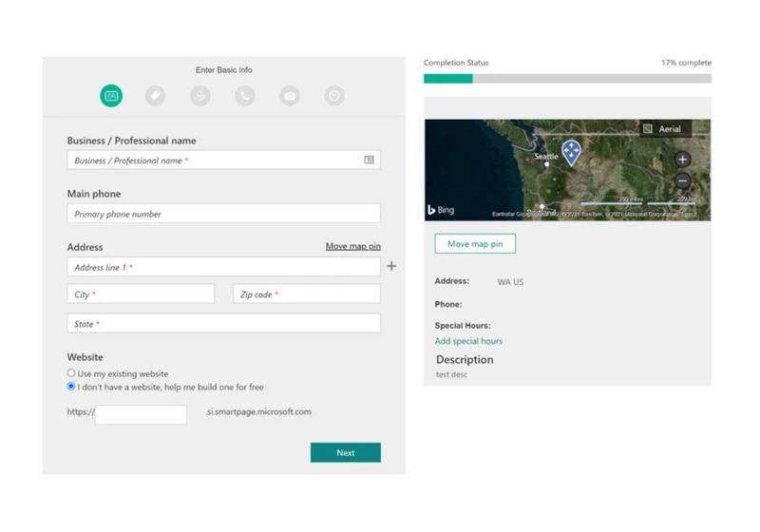Go to the people contact step icon

200,96
